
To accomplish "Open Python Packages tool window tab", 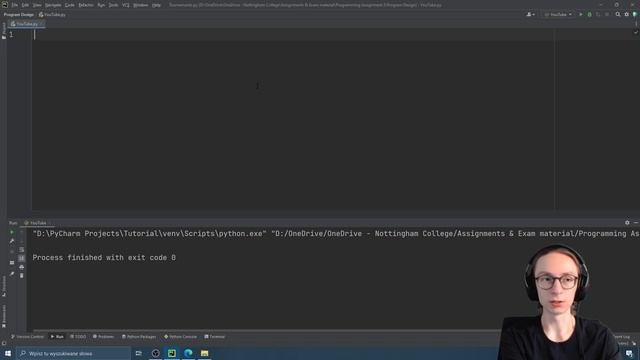I will click(x=139, y=337).
